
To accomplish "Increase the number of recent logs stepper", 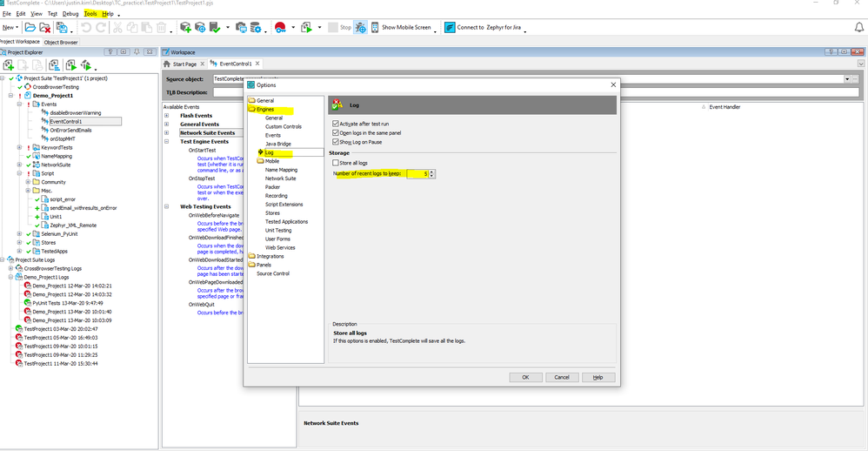I will click(x=432, y=172).
